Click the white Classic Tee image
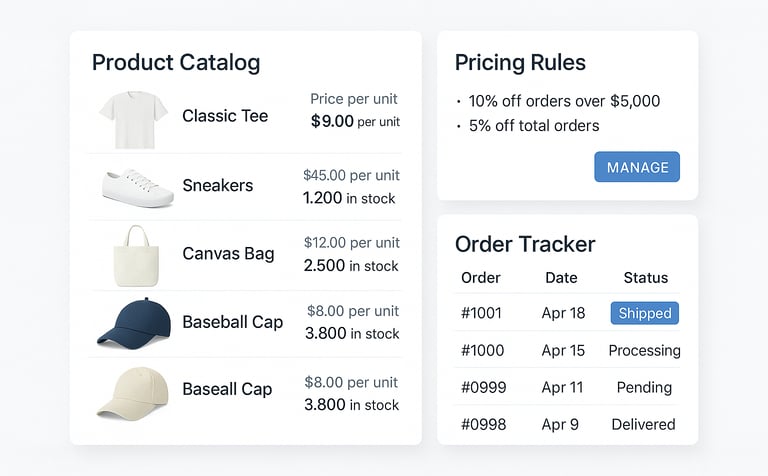The image size is (768, 476). click(x=134, y=119)
